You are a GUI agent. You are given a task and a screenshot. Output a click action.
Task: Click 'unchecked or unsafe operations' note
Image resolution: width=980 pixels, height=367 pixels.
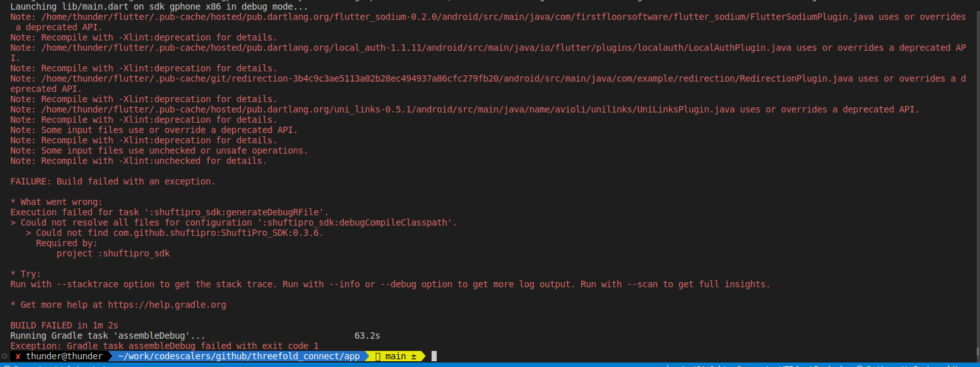pos(159,150)
